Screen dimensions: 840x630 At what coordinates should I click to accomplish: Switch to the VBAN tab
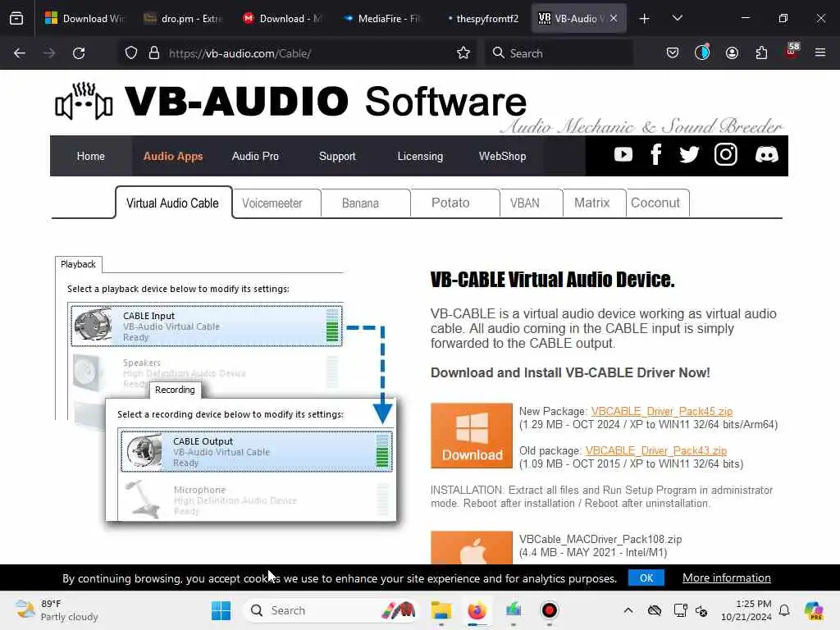click(x=531, y=203)
